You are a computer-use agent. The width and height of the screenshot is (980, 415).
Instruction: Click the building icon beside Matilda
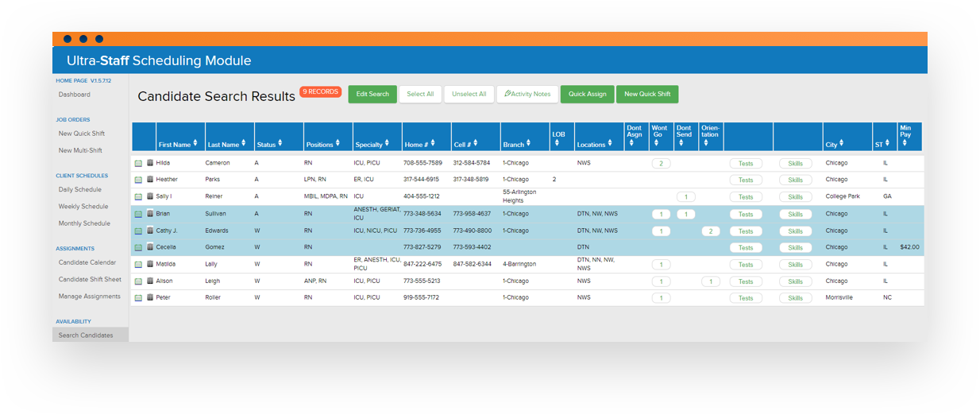(150, 264)
